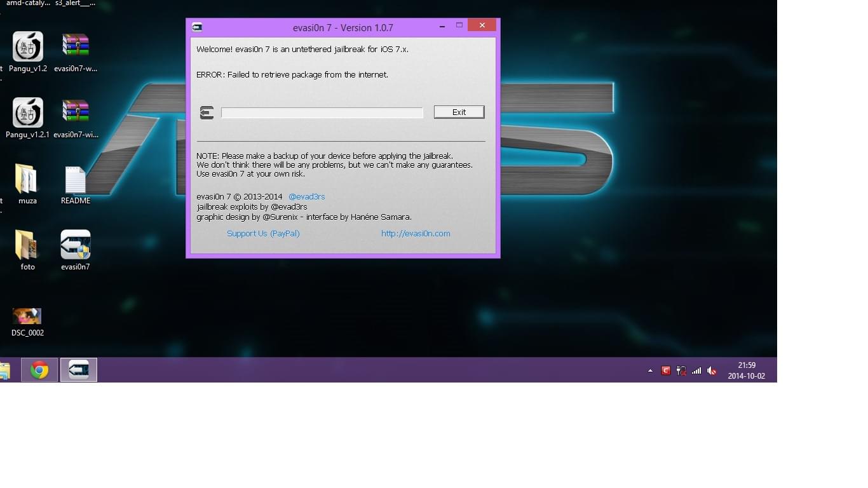Open File Explorer from the taskbar
Screen dimensions: 868x488
pos(4,370)
